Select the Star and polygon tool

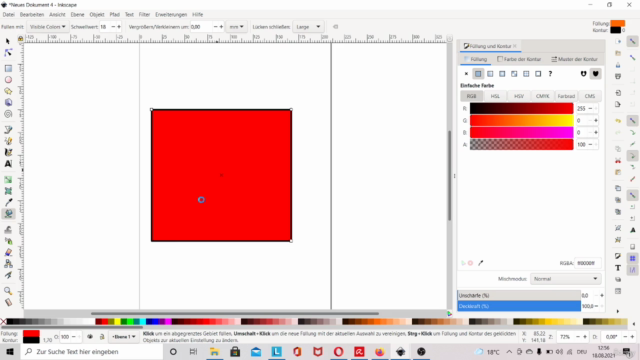8,91
